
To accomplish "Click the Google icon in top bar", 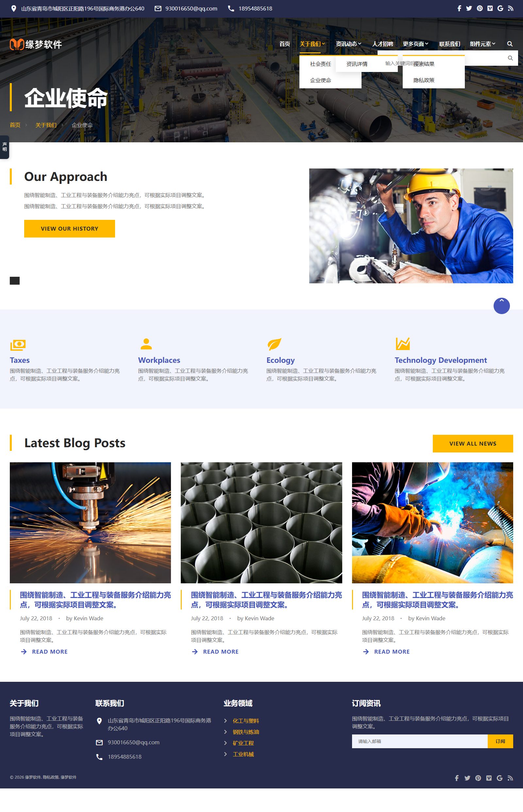I will coord(500,9).
